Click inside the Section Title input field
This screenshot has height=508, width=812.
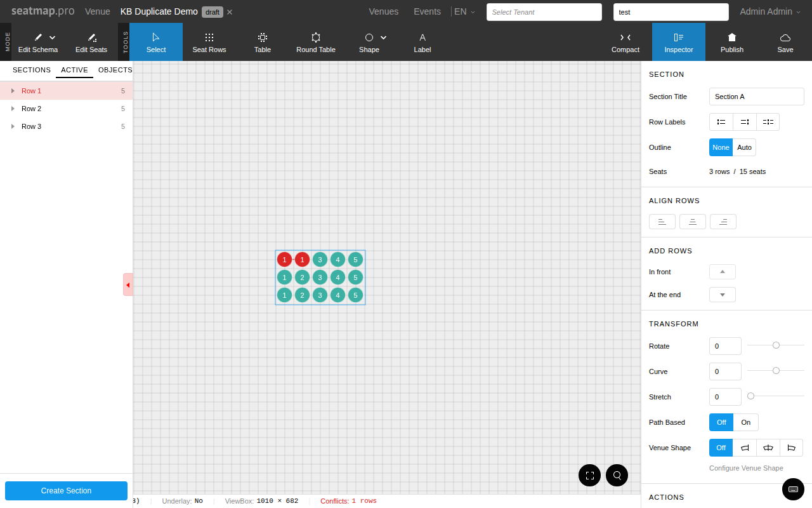point(756,96)
